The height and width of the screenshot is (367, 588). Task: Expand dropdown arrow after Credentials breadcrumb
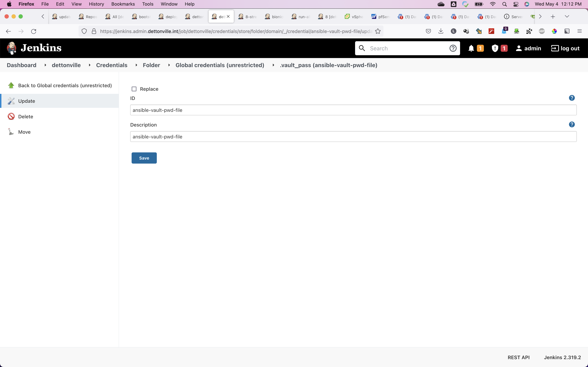pyautogui.click(x=136, y=65)
